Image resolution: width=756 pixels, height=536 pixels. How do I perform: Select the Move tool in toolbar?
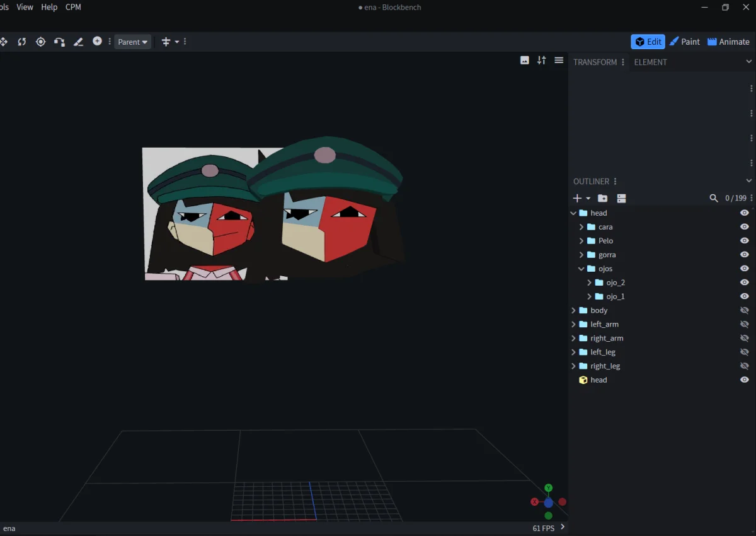pos(3,42)
